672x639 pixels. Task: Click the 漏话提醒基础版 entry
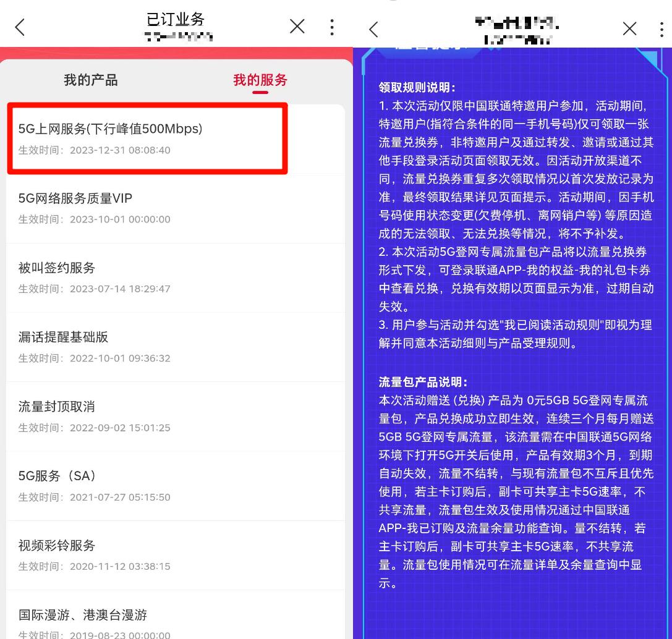pyautogui.click(x=147, y=345)
